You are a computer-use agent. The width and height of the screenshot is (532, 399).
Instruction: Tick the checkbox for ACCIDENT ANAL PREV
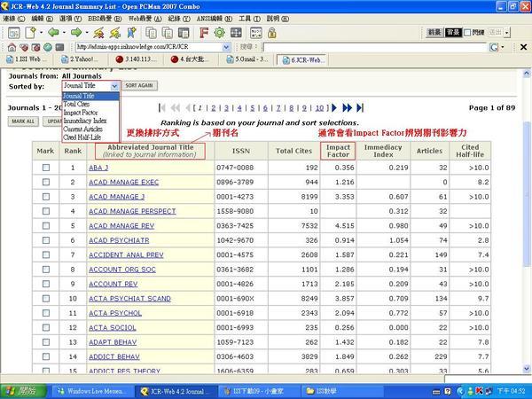46,254
